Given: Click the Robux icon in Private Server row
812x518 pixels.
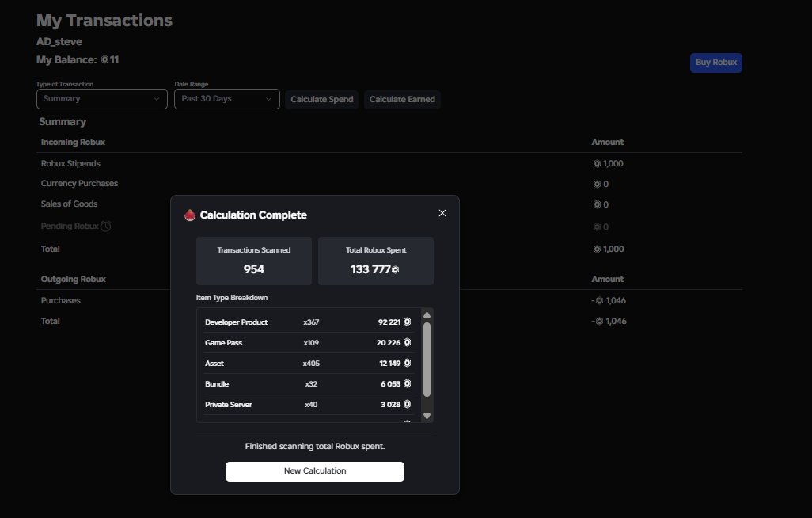Looking at the screenshot, I should tap(407, 404).
